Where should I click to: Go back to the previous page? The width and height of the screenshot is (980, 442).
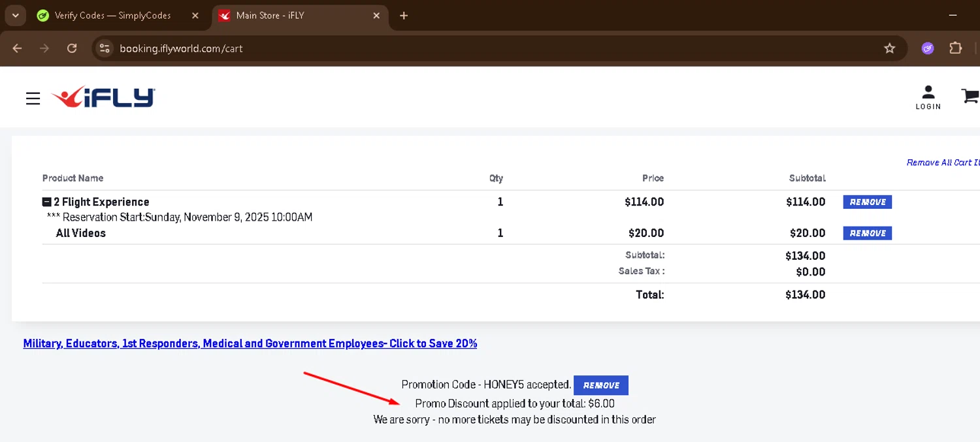click(x=18, y=48)
